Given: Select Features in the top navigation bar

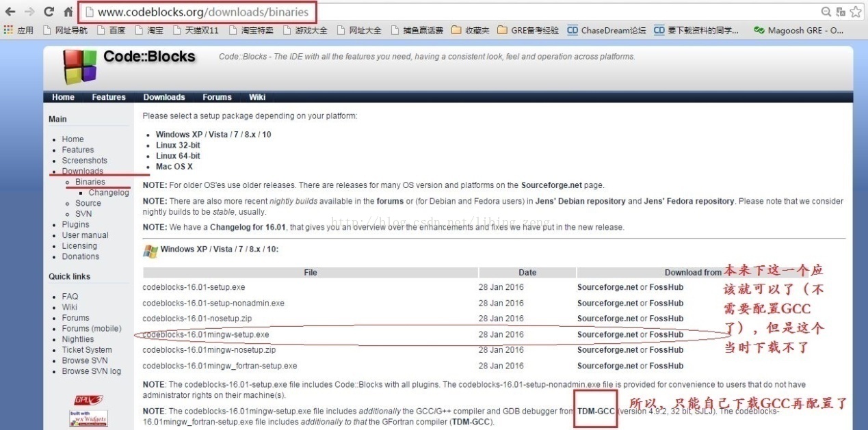Looking at the screenshot, I should 109,97.
